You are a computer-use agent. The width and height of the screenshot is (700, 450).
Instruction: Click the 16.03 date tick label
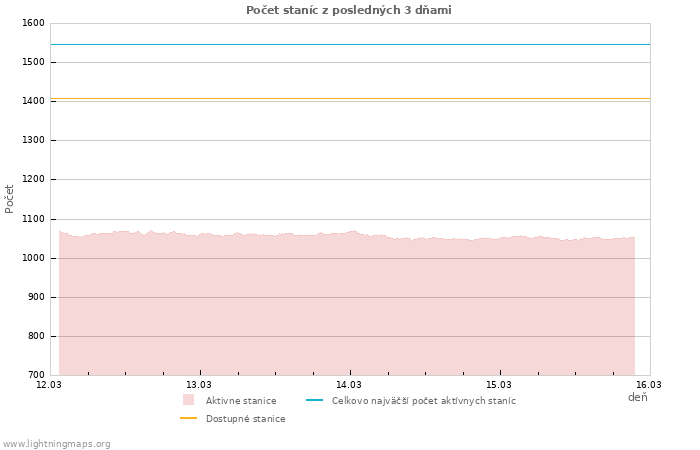click(649, 384)
